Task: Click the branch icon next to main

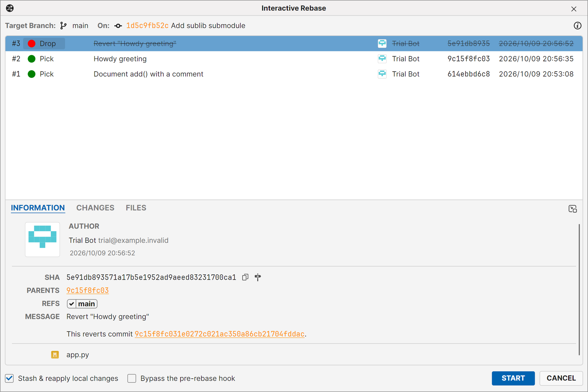Action: (64, 26)
